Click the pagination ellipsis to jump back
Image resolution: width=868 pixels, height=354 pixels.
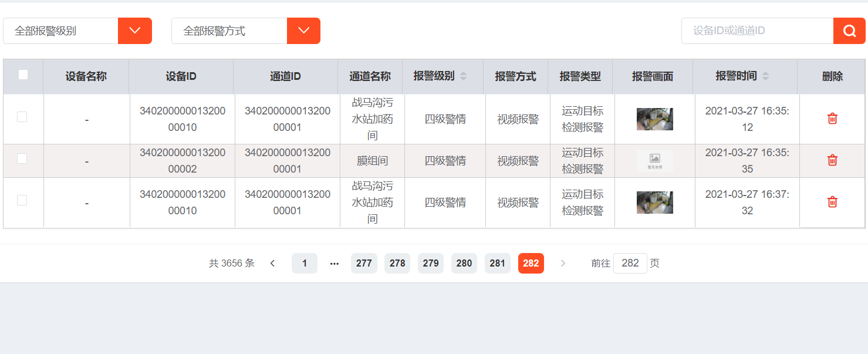[335, 263]
